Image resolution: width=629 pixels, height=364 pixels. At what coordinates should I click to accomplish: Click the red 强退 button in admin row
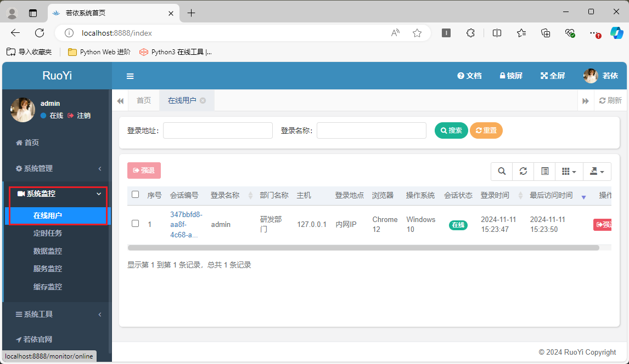pos(603,225)
